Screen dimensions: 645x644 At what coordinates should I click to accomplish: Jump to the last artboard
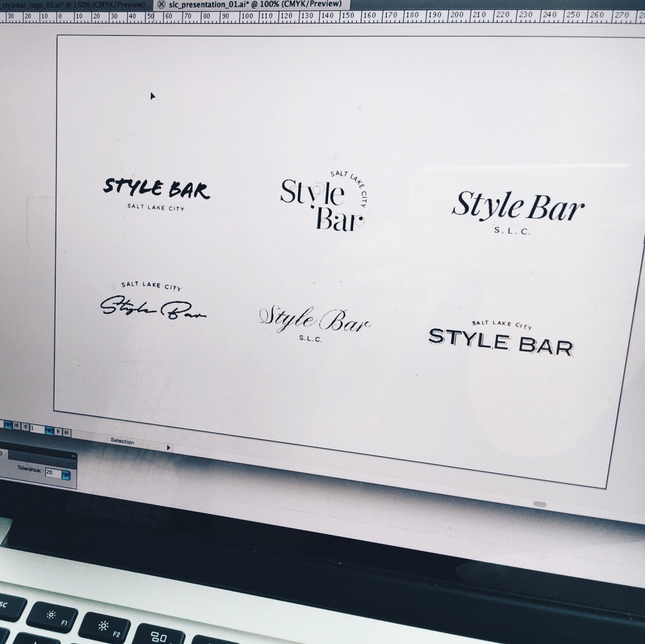point(67,432)
